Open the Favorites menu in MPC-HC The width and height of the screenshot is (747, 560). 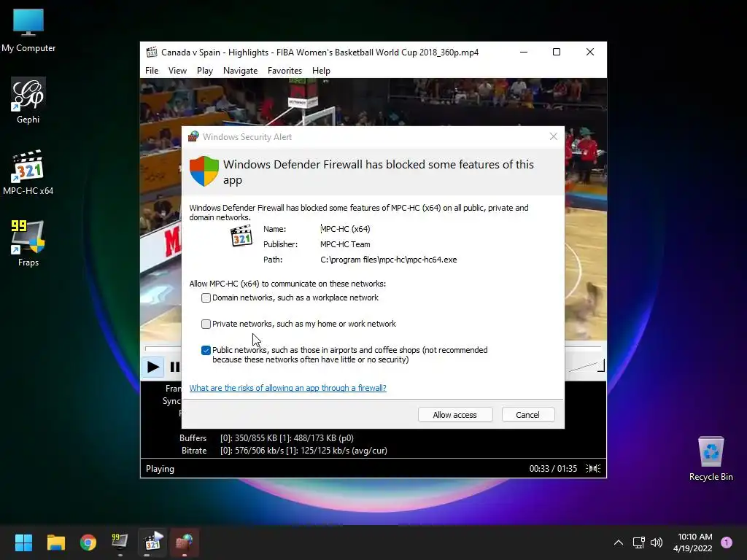coord(285,71)
